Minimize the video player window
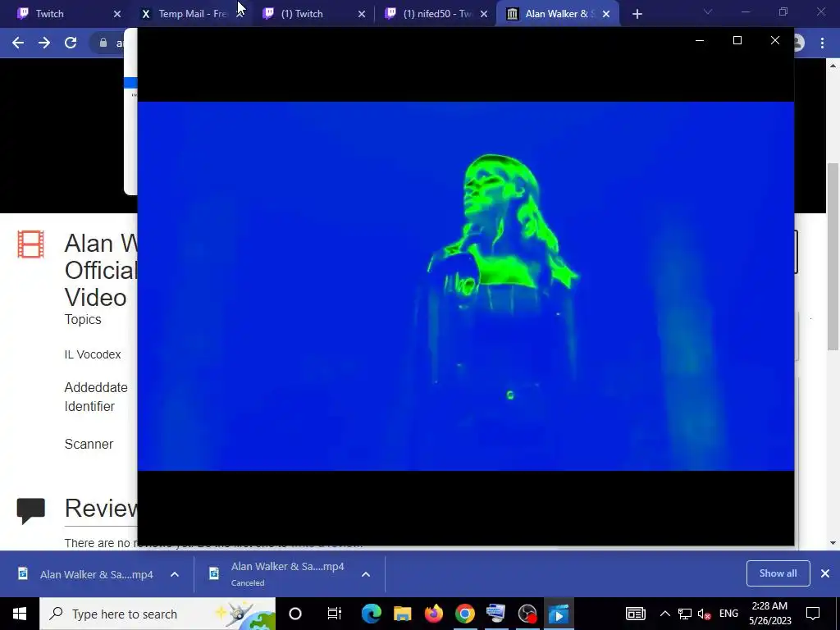 point(699,40)
